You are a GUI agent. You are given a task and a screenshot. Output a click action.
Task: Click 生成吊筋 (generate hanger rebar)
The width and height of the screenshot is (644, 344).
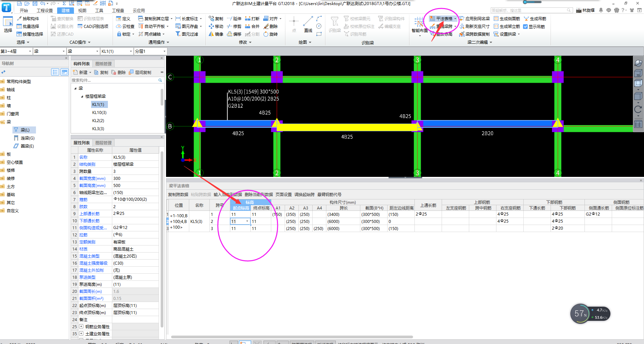tap(535, 18)
